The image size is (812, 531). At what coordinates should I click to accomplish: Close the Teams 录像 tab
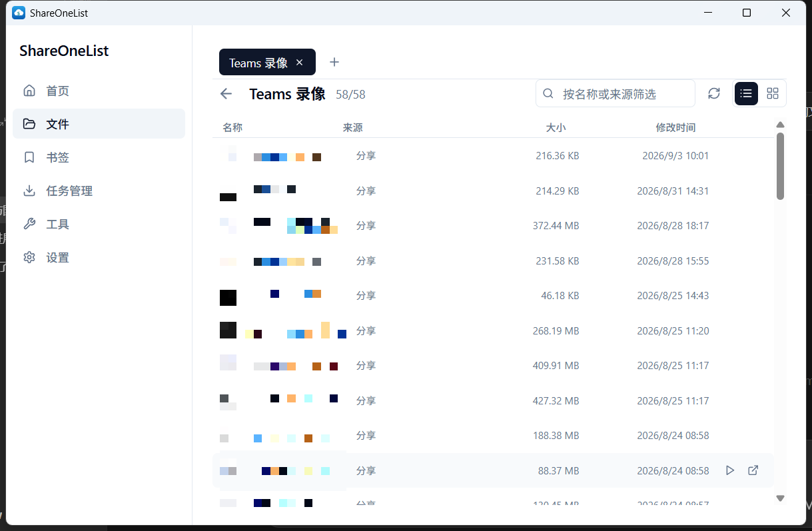tap(300, 62)
